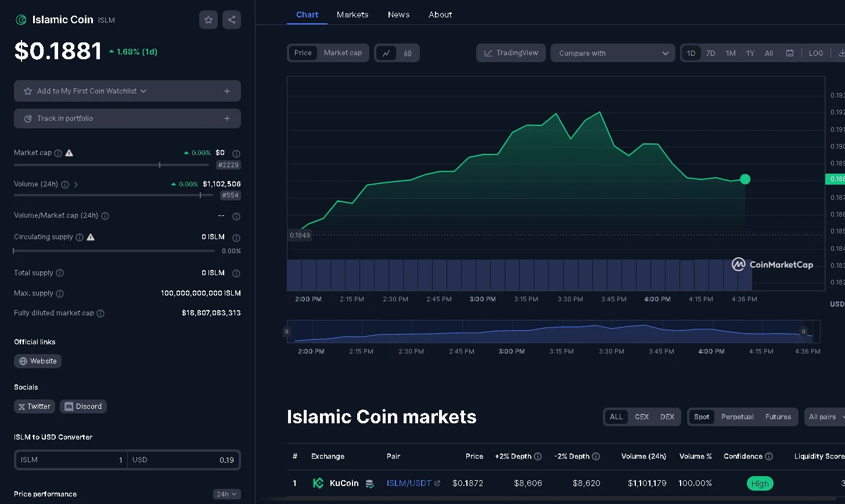Filter markets to DEX only
Image resolution: width=845 pixels, height=504 pixels.
(667, 417)
